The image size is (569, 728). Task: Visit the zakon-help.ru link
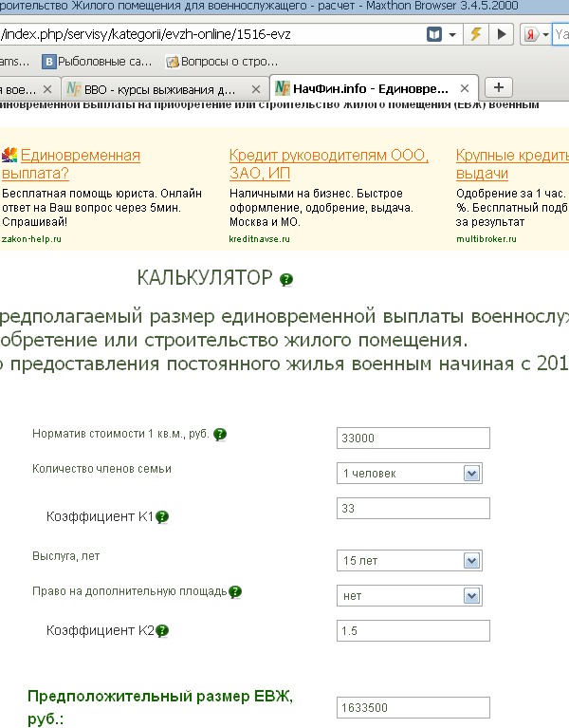(x=31, y=239)
